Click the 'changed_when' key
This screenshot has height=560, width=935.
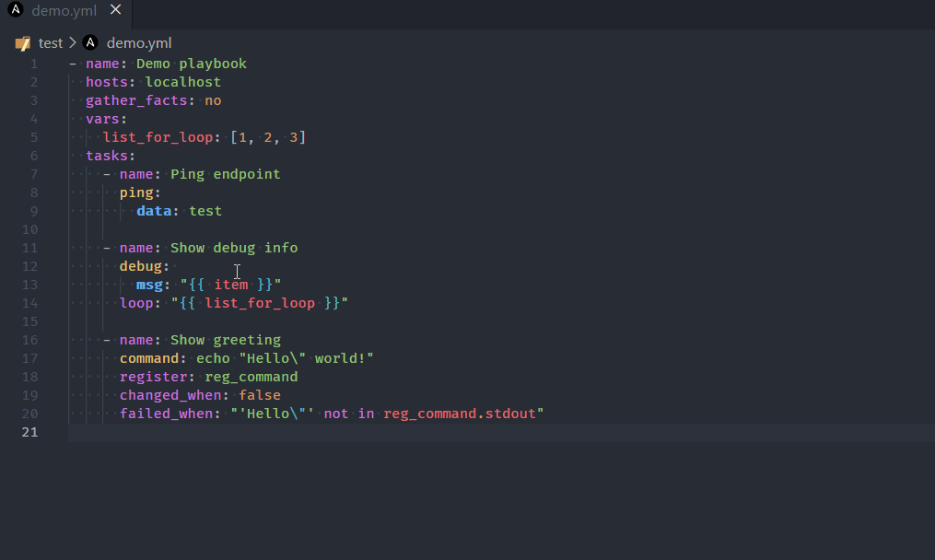[169, 395]
